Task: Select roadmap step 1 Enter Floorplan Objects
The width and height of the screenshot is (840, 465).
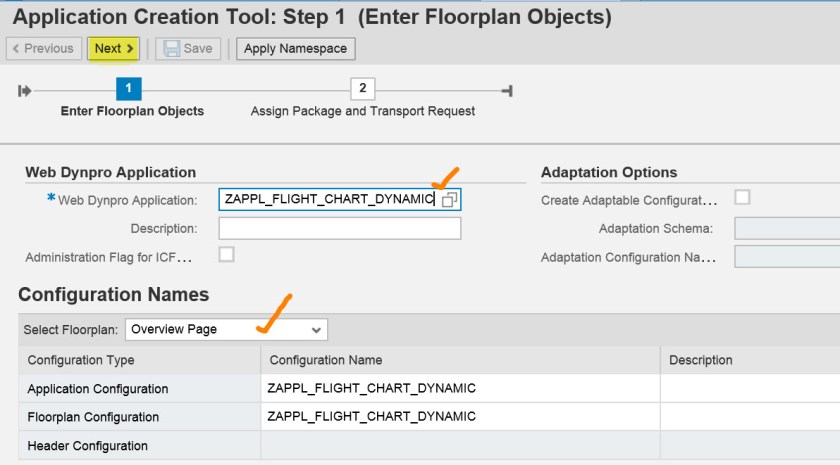Action: click(129, 89)
